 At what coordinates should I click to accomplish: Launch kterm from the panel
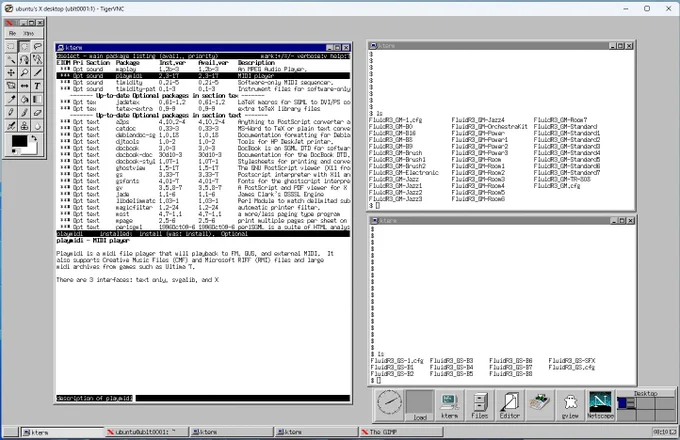(x=449, y=405)
